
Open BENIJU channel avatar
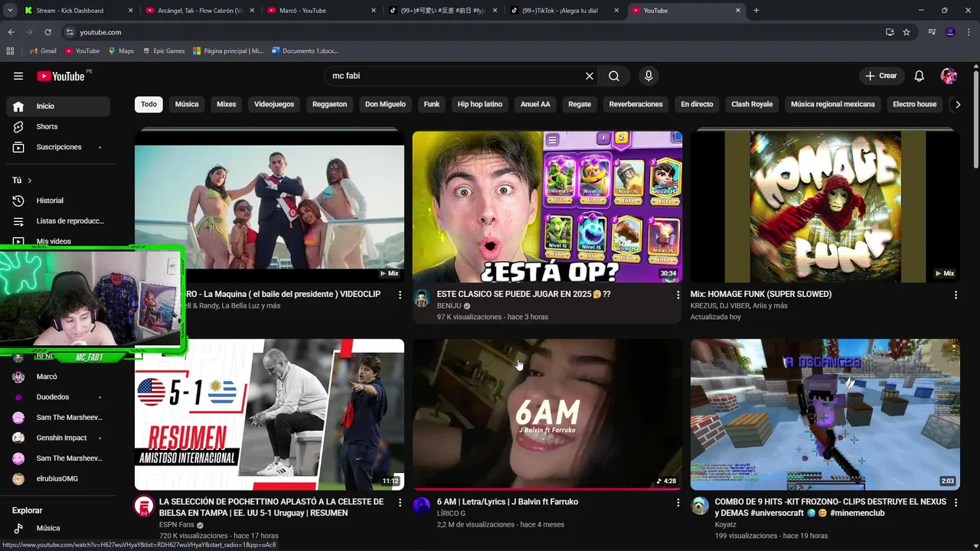422,299
